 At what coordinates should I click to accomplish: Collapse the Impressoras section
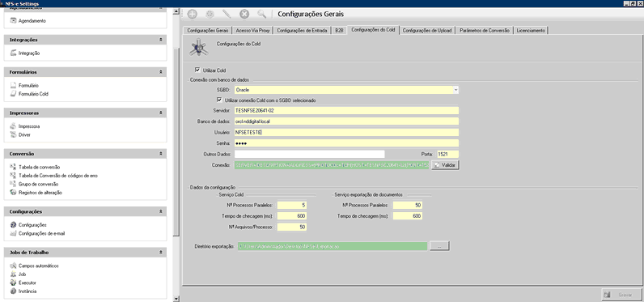pyautogui.click(x=161, y=113)
